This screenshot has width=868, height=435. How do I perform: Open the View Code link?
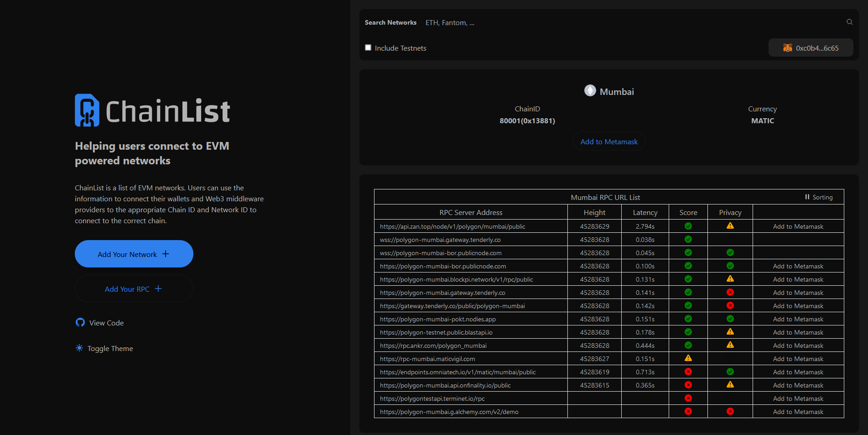[x=106, y=323]
